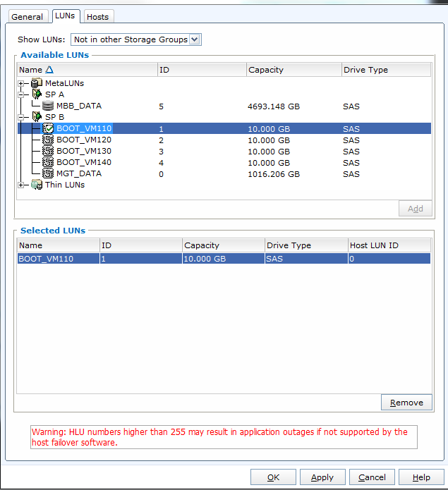Select the BOOT_VM130 row
448x490 pixels.
[224, 151]
